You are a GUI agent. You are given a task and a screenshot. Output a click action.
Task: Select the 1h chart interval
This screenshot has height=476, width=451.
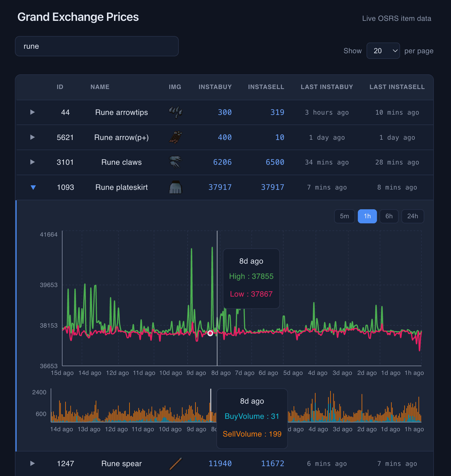[x=367, y=216]
